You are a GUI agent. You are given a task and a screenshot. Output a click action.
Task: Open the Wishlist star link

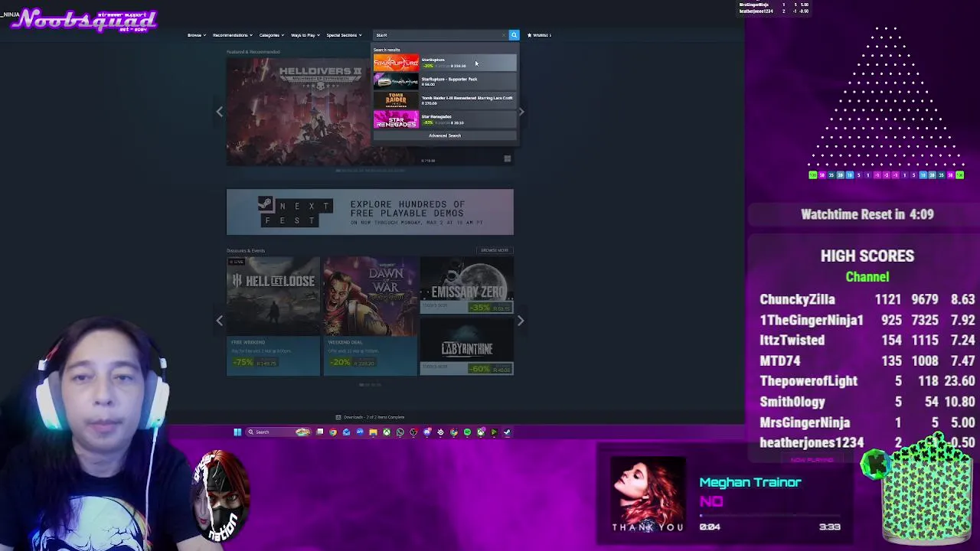(x=539, y=35)
